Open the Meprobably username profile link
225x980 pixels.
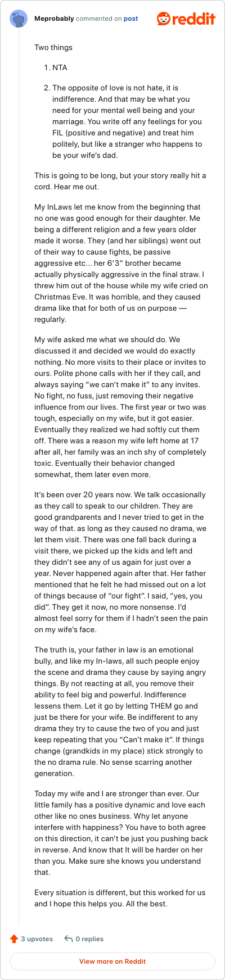point(54,19)
